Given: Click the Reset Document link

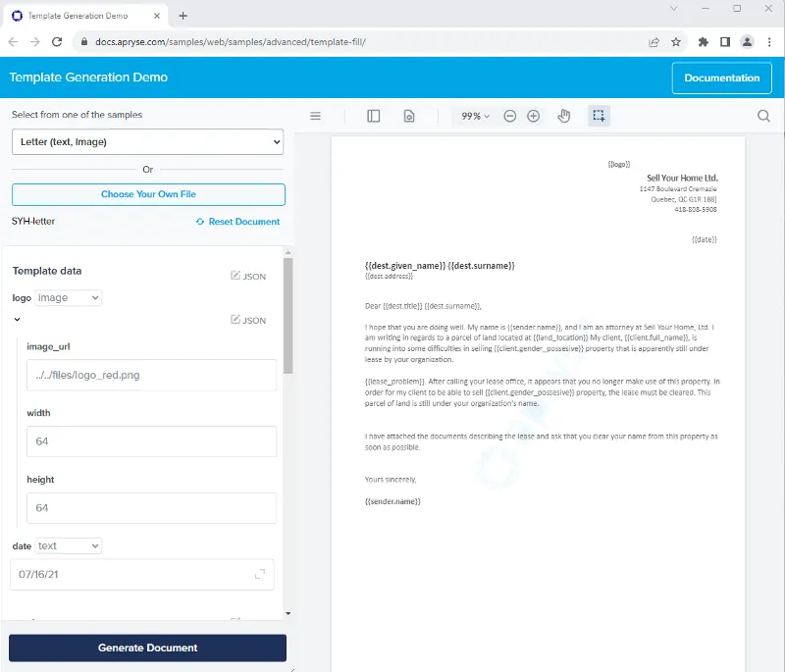Looking at the screenshot, I should (x=237, y=222).
